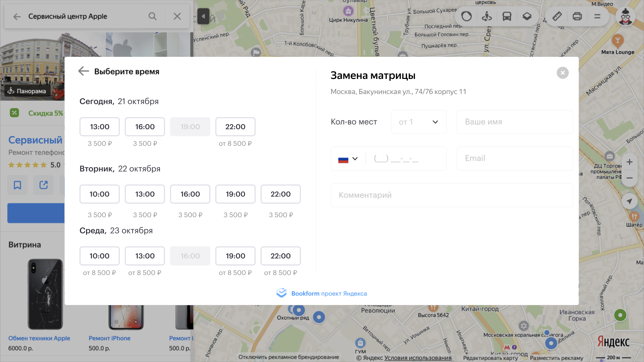This screenshot has width=644, height=362.
Task: Select today's 16:00 time slot
Action: click(145, 127)
